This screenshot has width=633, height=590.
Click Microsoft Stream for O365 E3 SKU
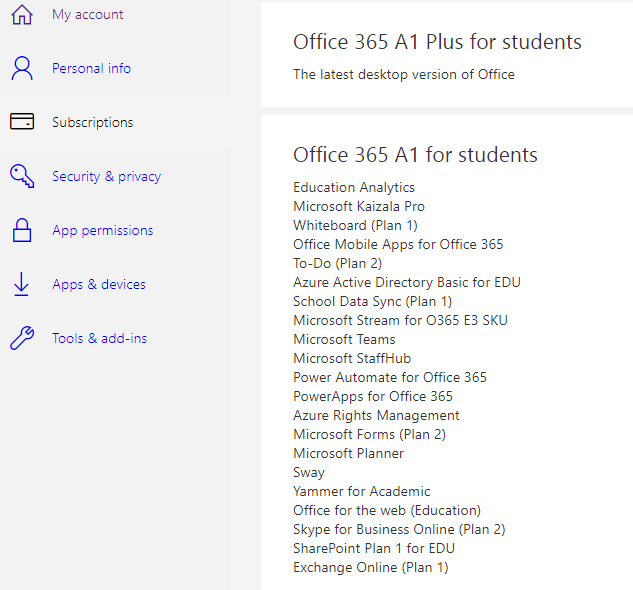tap(400, 320)
